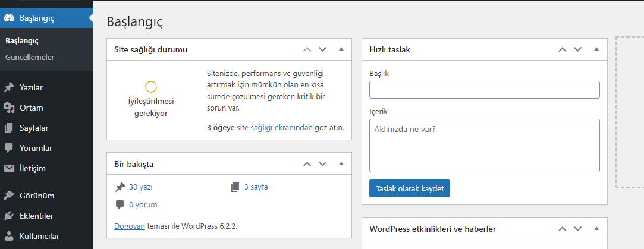The height and width of the screenshot is (249, 644).
Task: Open Yazılar pin icon in sidebar
Action: coord(9,88)
